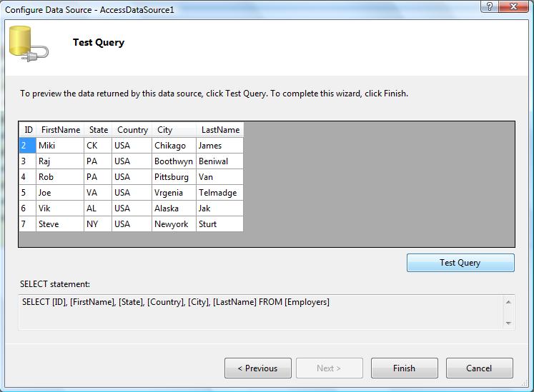Select the Steve first name cell

60,223
